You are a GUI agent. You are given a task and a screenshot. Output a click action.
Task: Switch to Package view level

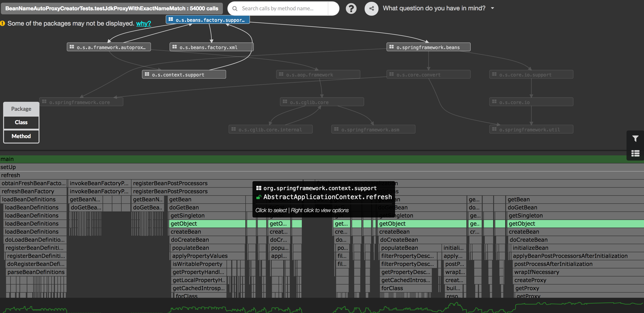21,109
